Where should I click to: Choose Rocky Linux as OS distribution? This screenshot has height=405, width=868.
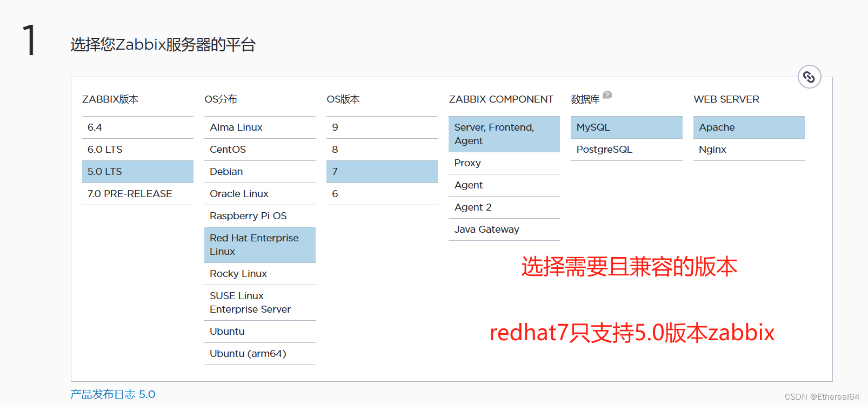pyautogui.click(x=260, y=274)
